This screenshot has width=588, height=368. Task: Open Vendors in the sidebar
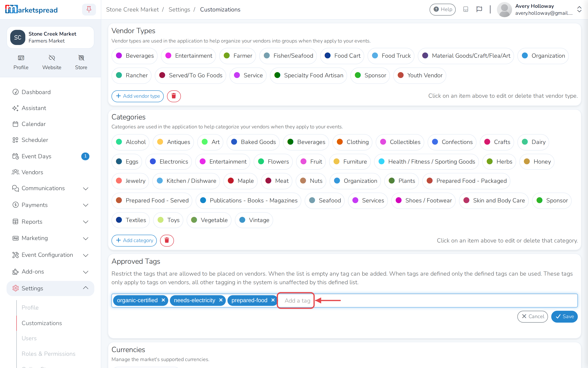pyautogui.click(x=51, y=172)
